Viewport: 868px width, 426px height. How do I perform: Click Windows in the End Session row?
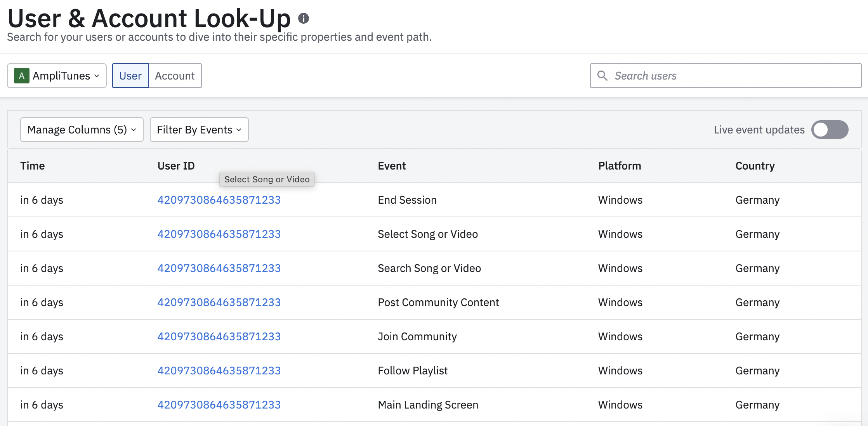click(x=620, y=200)
